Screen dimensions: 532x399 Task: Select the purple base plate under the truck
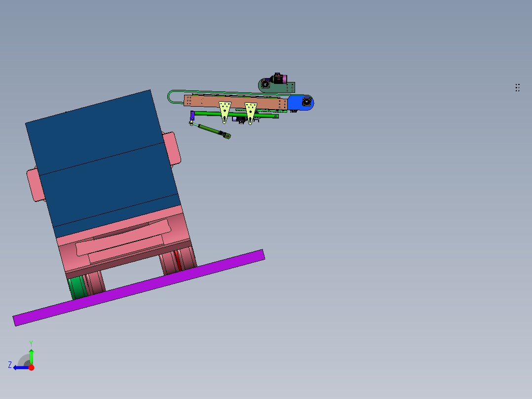tap(138, 287)
